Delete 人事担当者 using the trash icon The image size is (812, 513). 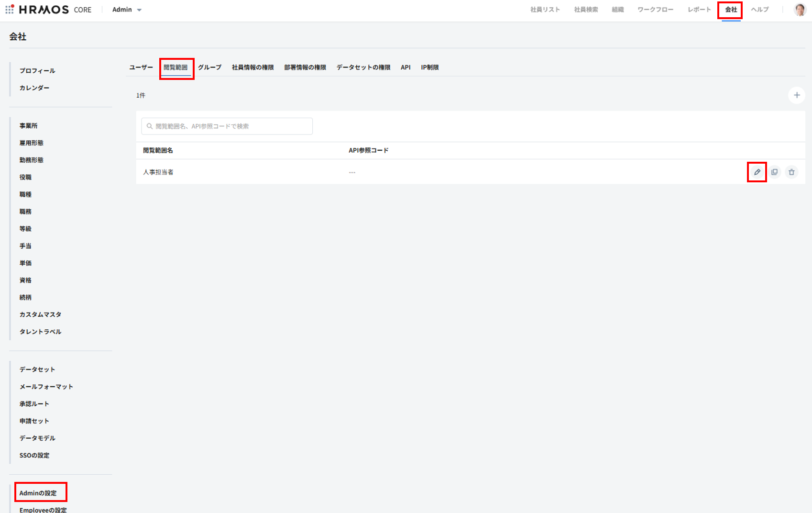pyautogui.click(x=791, y=172)
